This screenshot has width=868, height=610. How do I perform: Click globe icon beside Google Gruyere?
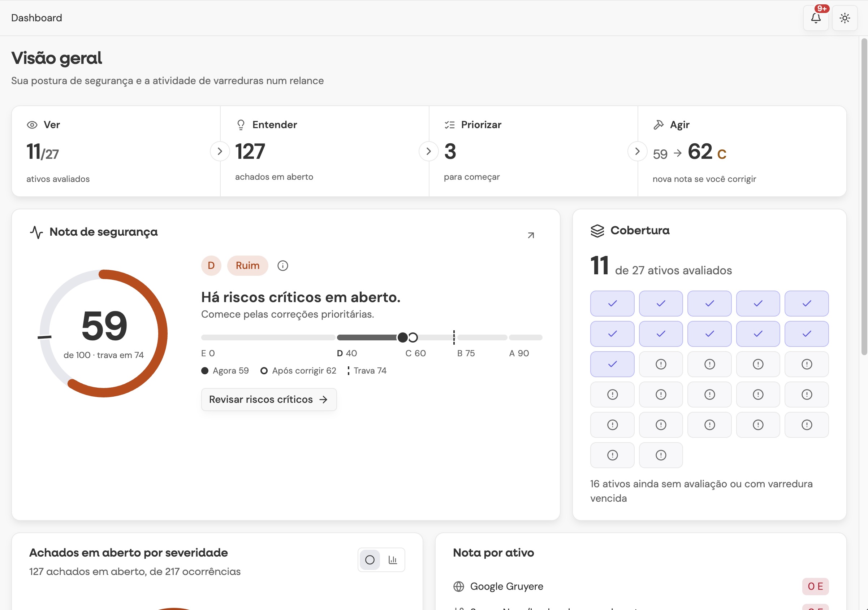[459, 586]
